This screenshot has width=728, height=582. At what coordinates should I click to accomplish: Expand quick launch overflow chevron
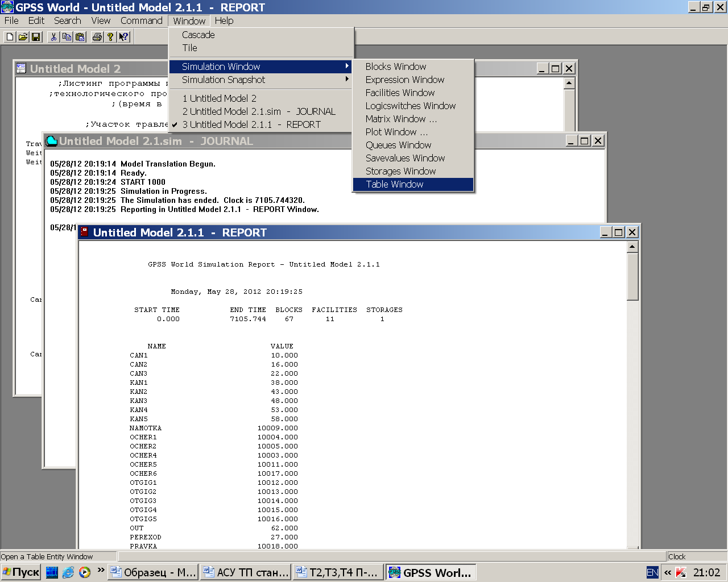[x=101, y=570]
